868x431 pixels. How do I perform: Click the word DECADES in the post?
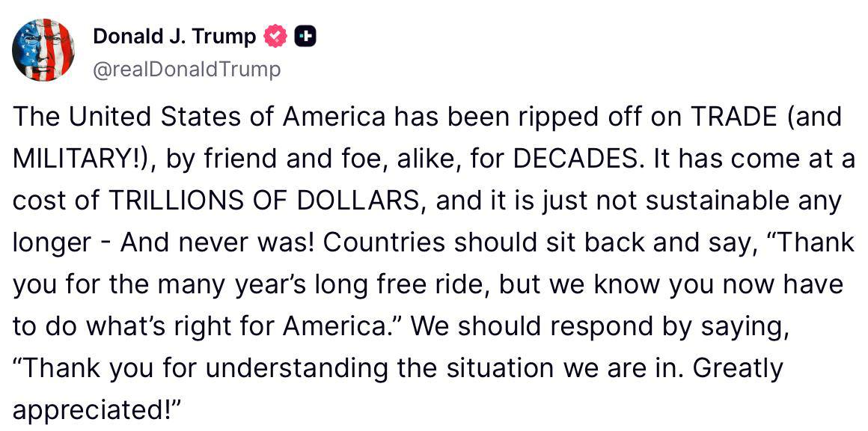tap(581, 159)
